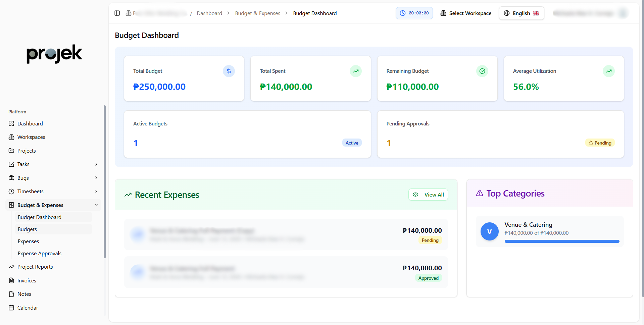Click the trend icon on Average Utilization
Screen dimensions: 644x325
(x=608, y=71)
